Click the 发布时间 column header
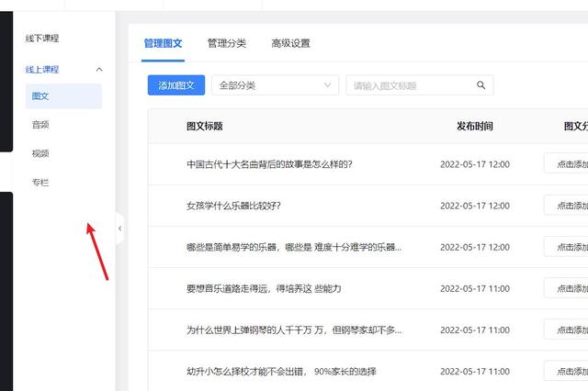Image resolution: width=588 pixels, height=391 pixels. click(474, 127)
